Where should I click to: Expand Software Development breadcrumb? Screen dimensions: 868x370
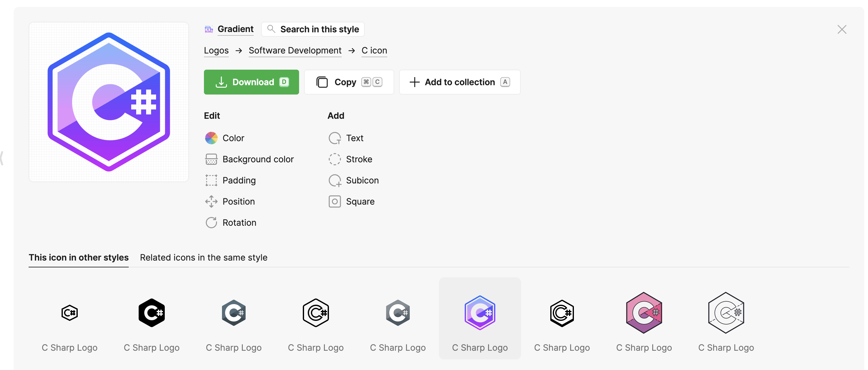295,50
